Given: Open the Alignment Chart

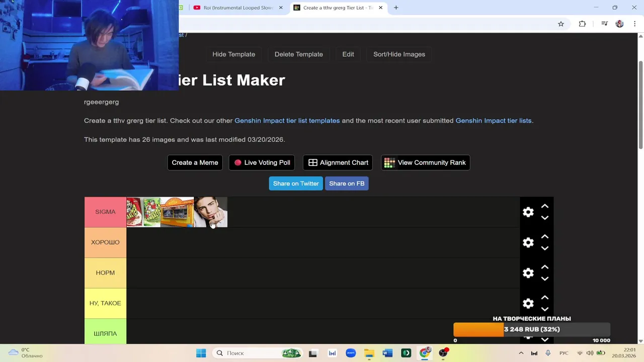Looking at the screenshot, I should pos(338,162).
